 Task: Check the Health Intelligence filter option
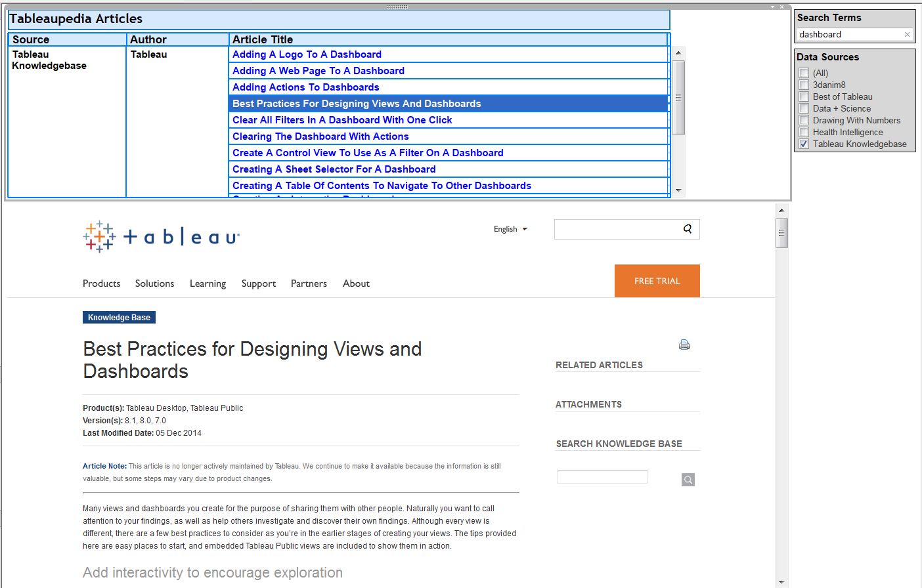click(x=804, y=132)
